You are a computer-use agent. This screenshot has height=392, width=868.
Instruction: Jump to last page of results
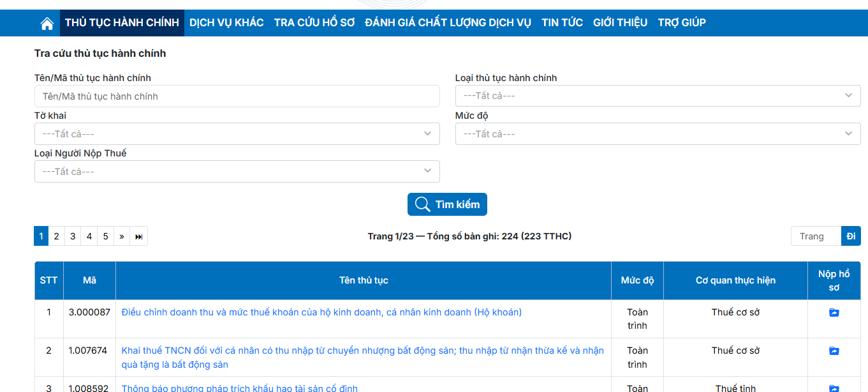coord(139,236)
